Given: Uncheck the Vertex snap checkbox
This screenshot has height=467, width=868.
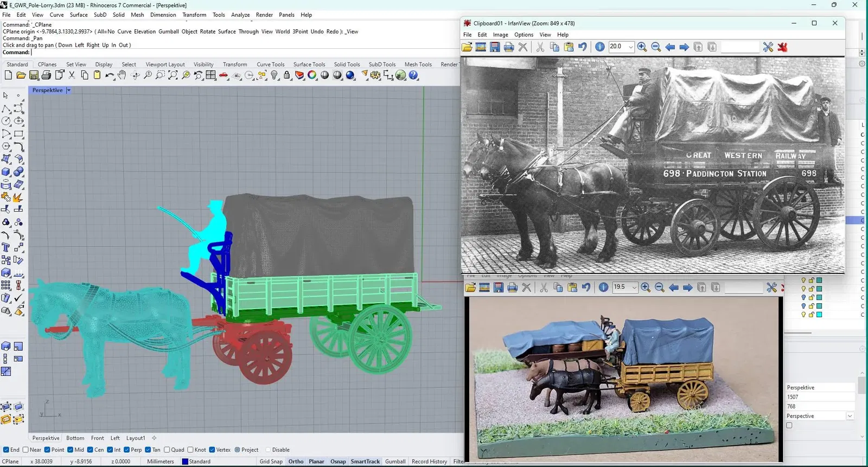Looking at the screenshot, I should coord(212,450).
